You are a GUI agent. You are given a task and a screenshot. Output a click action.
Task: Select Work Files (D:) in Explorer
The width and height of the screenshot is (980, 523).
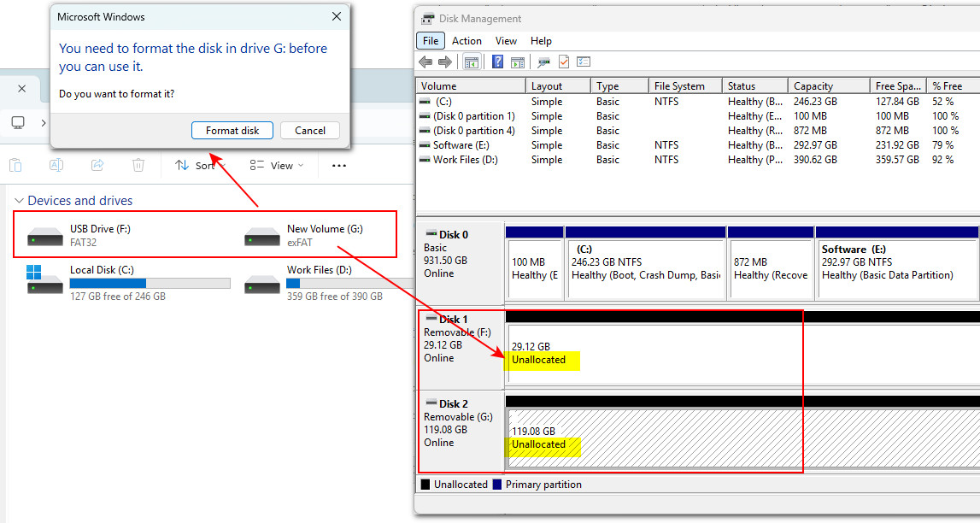(328, 283)
